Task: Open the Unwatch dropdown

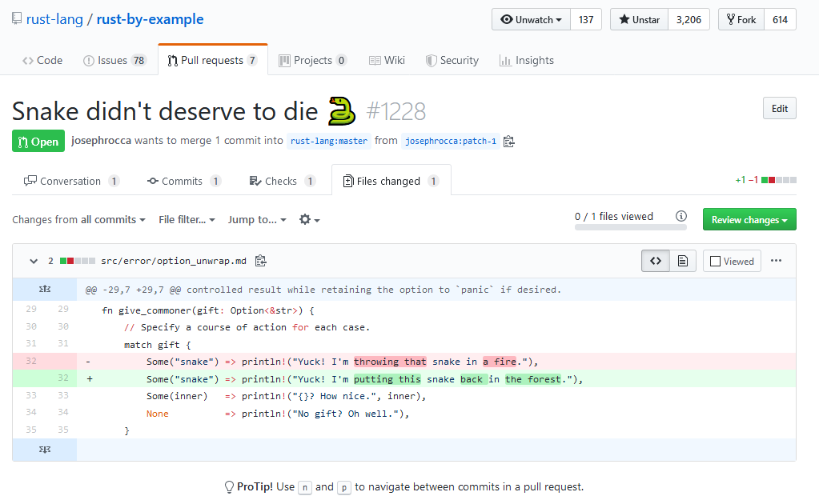Action: (532, 19)
